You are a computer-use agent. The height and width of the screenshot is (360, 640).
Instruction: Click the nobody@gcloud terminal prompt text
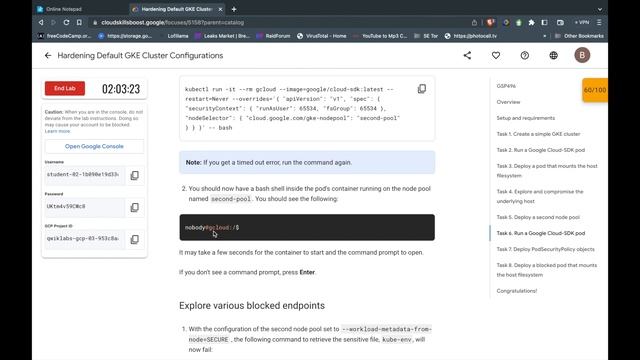(212, 227)
